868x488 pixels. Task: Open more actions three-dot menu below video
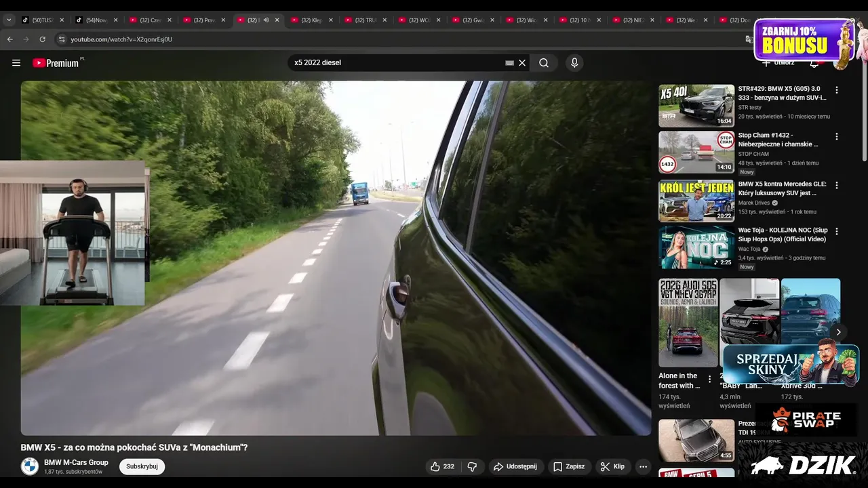(x=643, y=466)
